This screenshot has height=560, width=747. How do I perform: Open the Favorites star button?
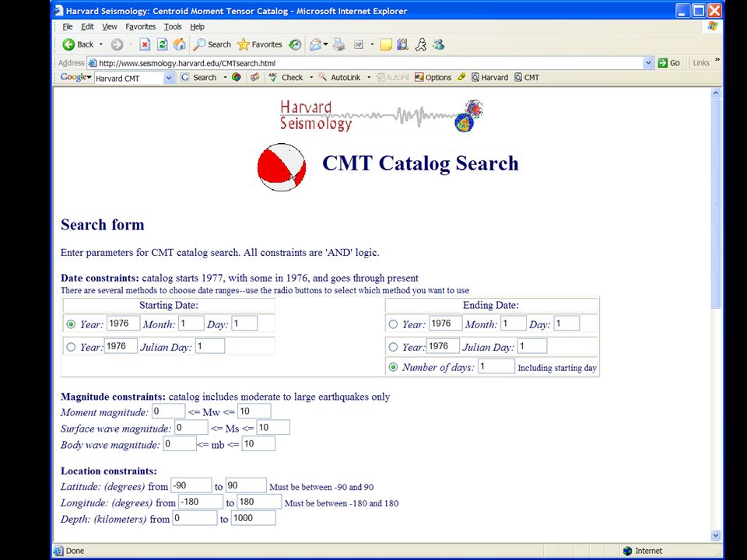coord(260,44)
